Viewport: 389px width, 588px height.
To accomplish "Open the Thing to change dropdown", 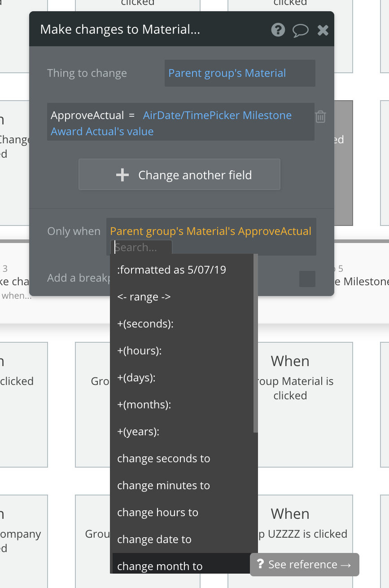I will pos(240,73).
